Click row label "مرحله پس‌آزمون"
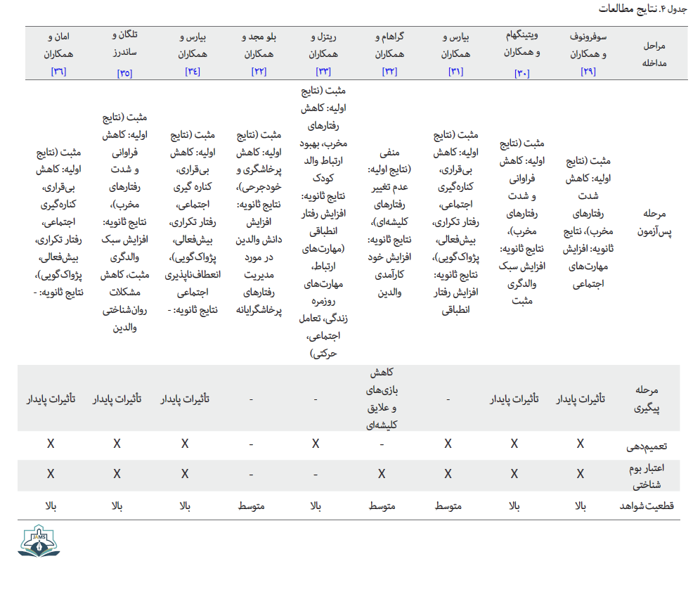Viewport: 700px width, 599px height. tap(654, 222)
